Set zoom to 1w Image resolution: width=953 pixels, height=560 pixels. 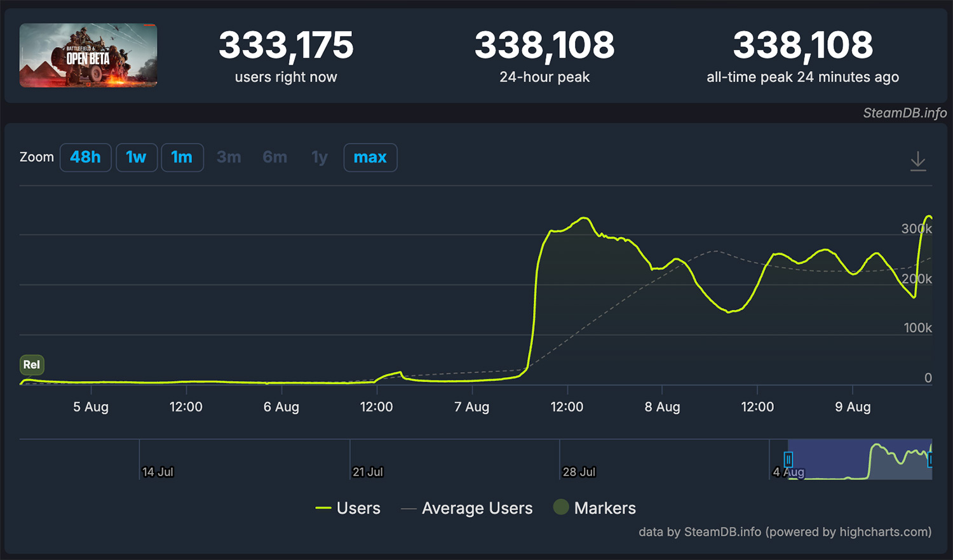(137, 157)
